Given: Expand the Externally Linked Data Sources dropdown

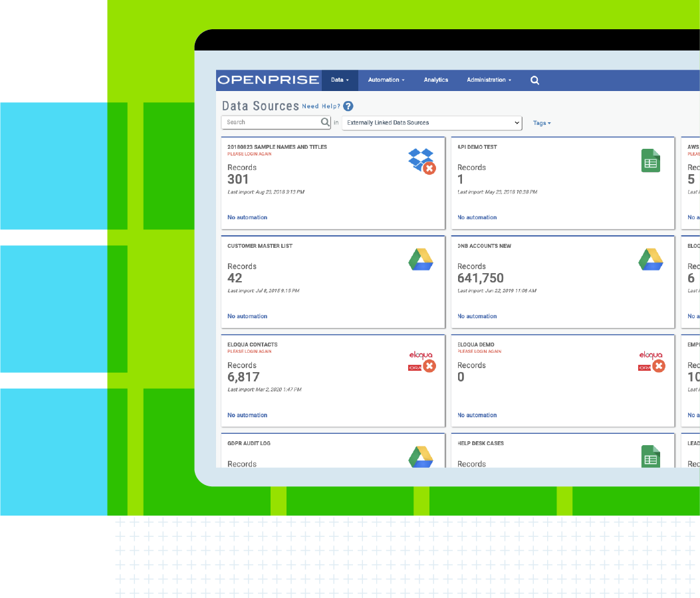Looking at the screenshot, I should click(432, 123).
